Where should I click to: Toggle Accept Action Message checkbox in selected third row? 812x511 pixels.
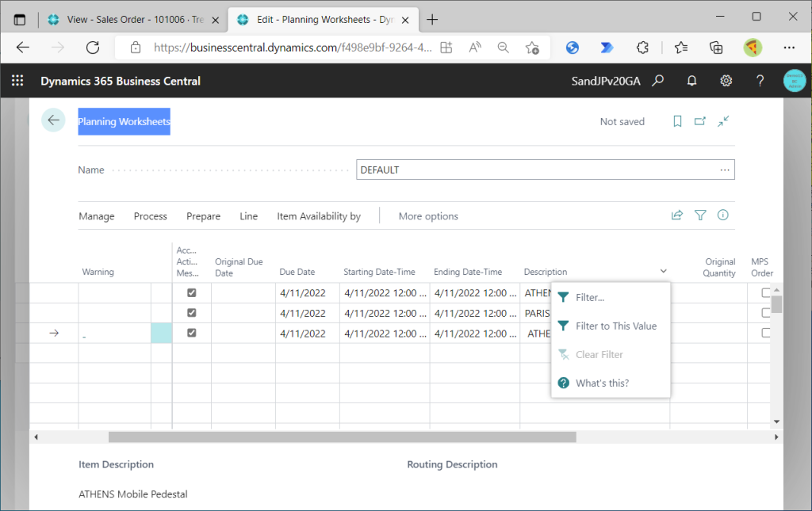[192, 333]
